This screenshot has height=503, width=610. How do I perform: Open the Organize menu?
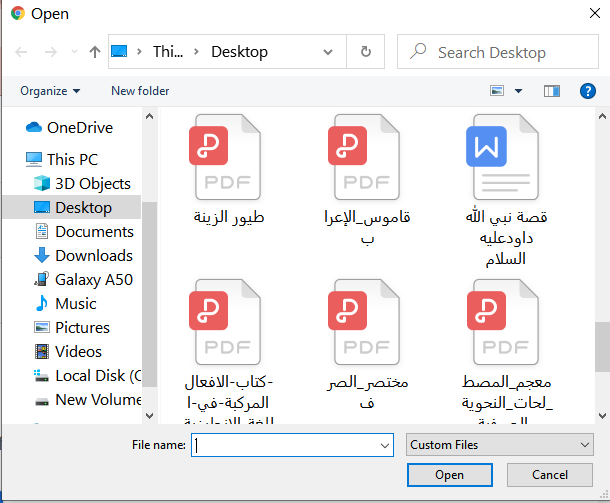coord(50,91)
